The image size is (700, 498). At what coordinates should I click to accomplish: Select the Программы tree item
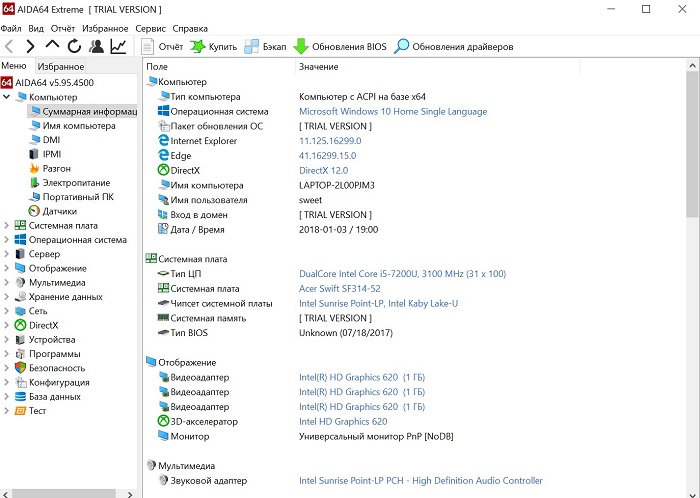[x=48, y=354]
